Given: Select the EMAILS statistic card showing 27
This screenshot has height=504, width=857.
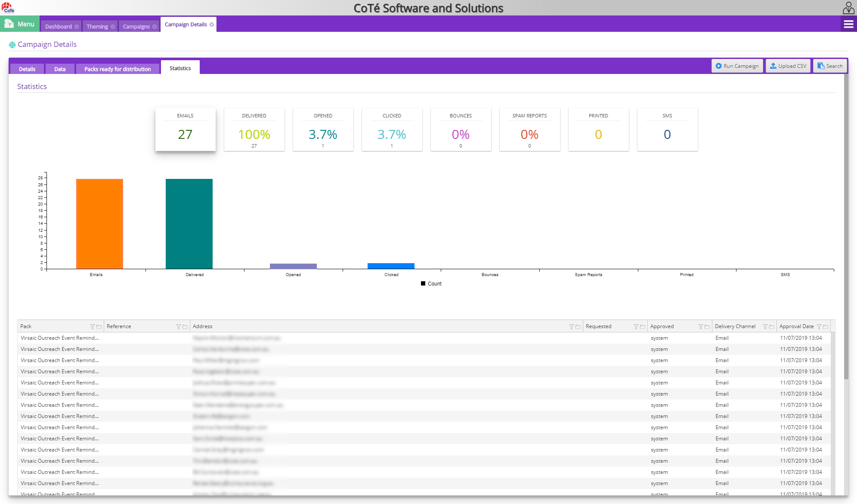Looking at the screenshot, I should point(185,129).
